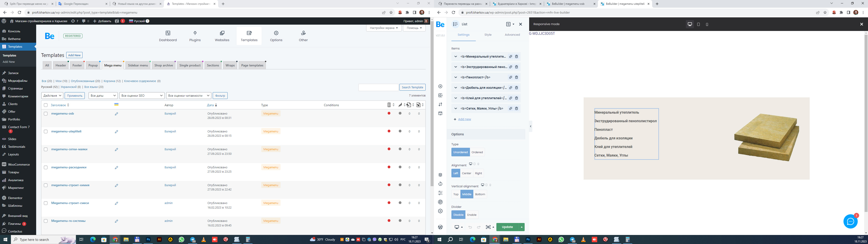
Task: Set list Type to Ordered
Action: click(x=477, y=152)
